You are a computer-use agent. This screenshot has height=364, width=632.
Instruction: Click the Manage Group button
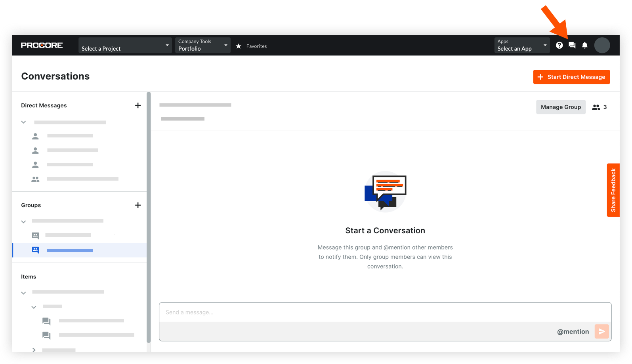pyautogui.click(x=561, y=107)
